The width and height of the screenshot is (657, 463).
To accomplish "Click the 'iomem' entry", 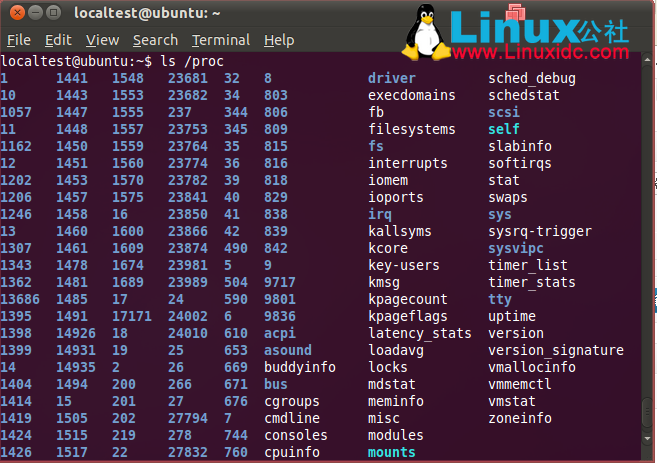I will [x=388, y=181].
